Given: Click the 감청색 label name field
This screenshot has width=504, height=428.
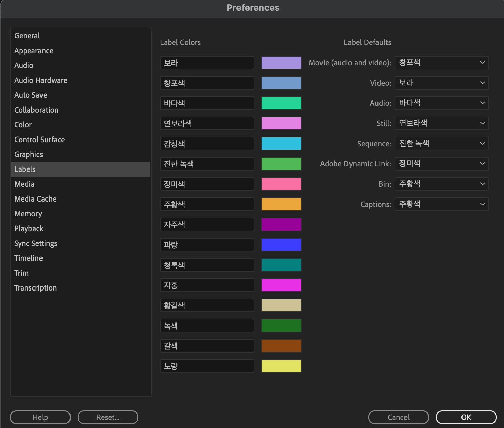Looking at the screenshot, I should (x=207, y=144).
